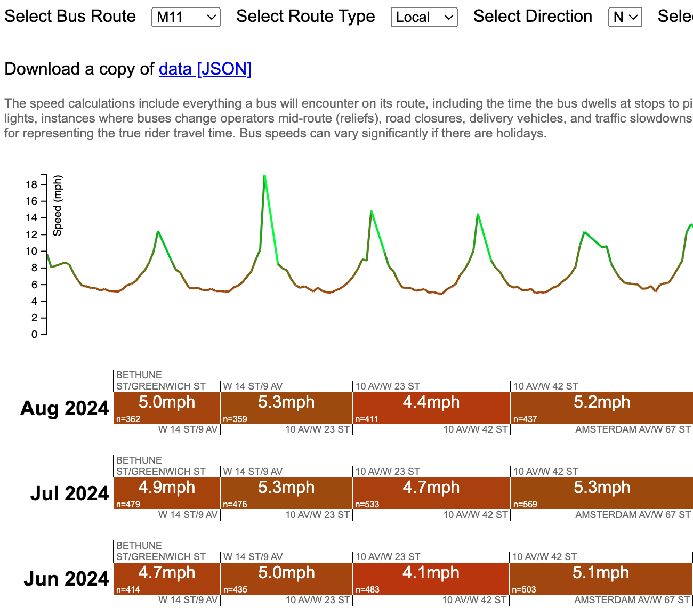This screenshot has height=616, width=693.
Task: Open the Select Route Type dropdown showing Local
Action: [424, 17]
